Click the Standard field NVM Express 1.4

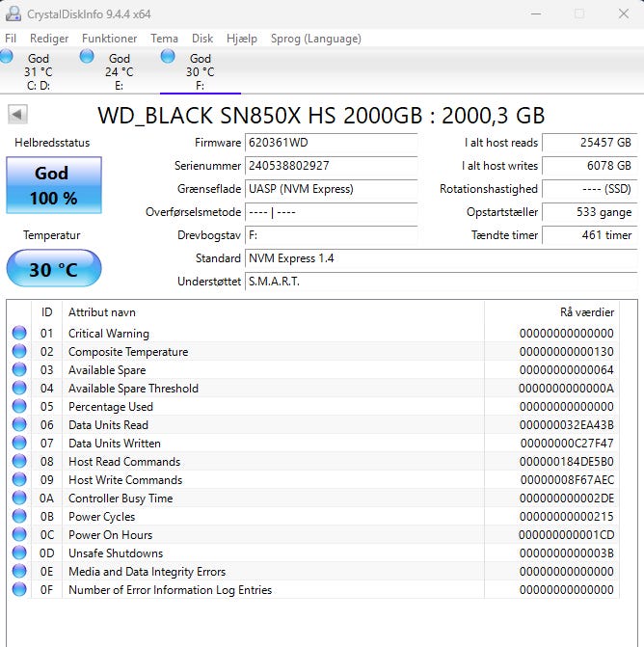441,258
